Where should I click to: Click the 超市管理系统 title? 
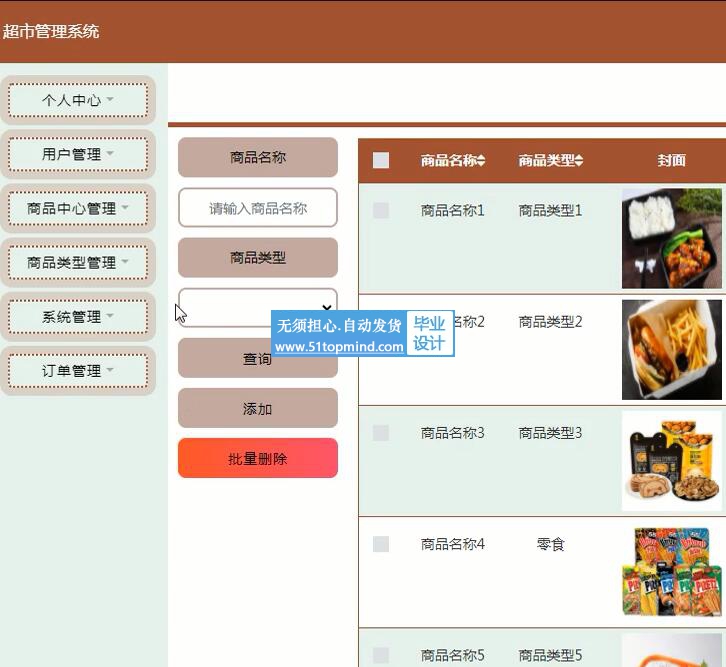[51, 31]
